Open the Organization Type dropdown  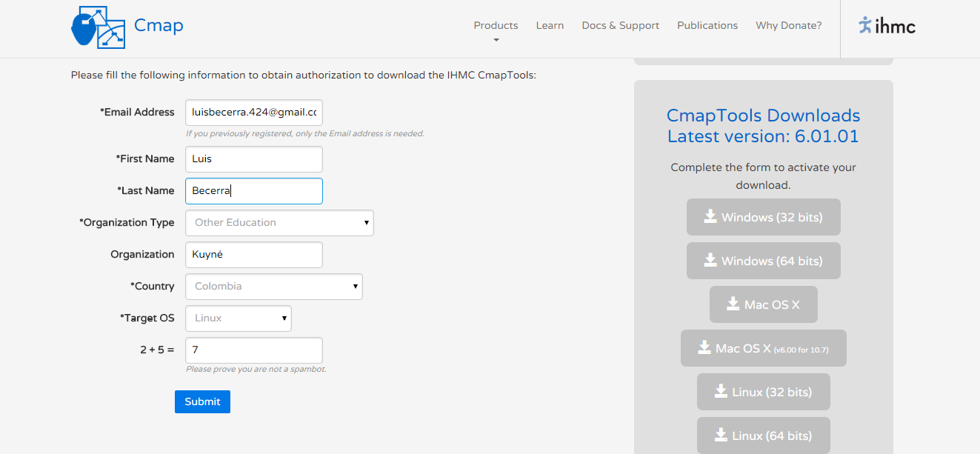click(279, 223)
